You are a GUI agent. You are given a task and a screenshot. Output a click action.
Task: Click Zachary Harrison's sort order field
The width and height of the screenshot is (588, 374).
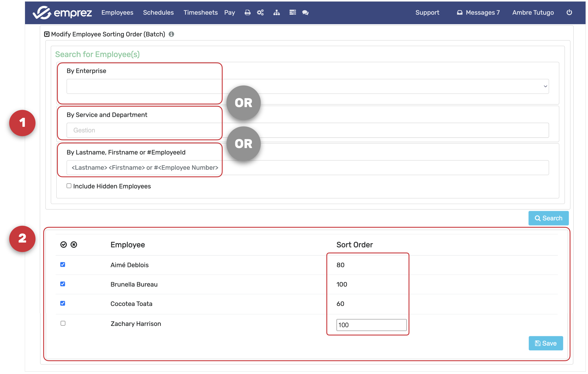click(371, 325)
